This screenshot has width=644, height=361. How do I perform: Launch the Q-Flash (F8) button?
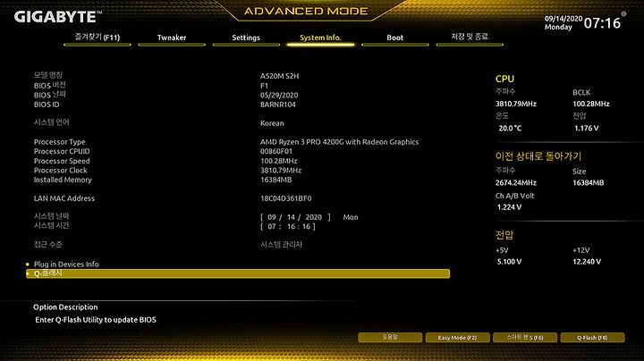click(592, 337)
